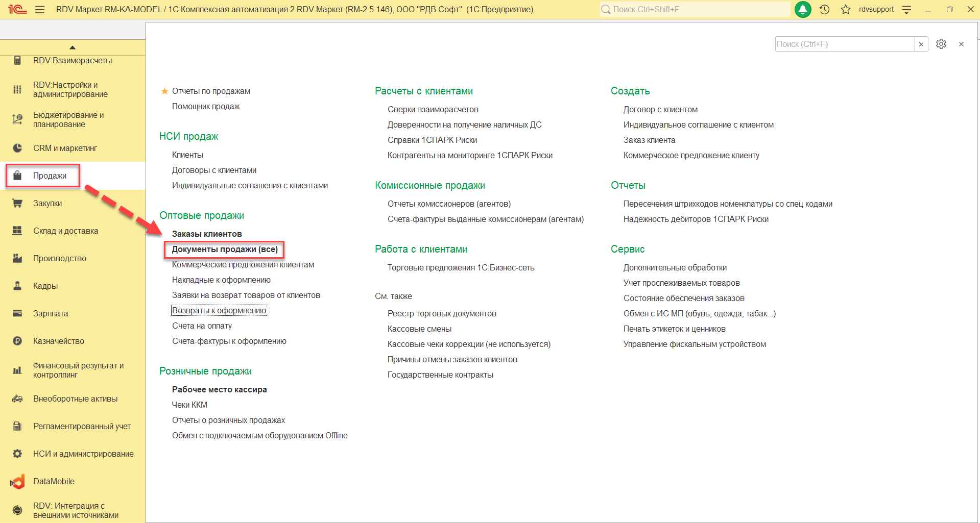Click the Регламентированный учет icon

[x=17, y=426]
